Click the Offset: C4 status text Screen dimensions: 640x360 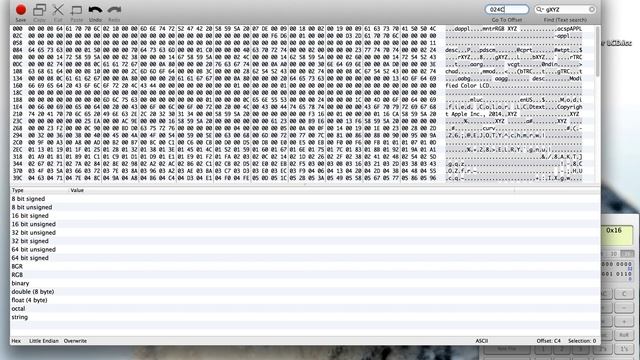(549, 341)
